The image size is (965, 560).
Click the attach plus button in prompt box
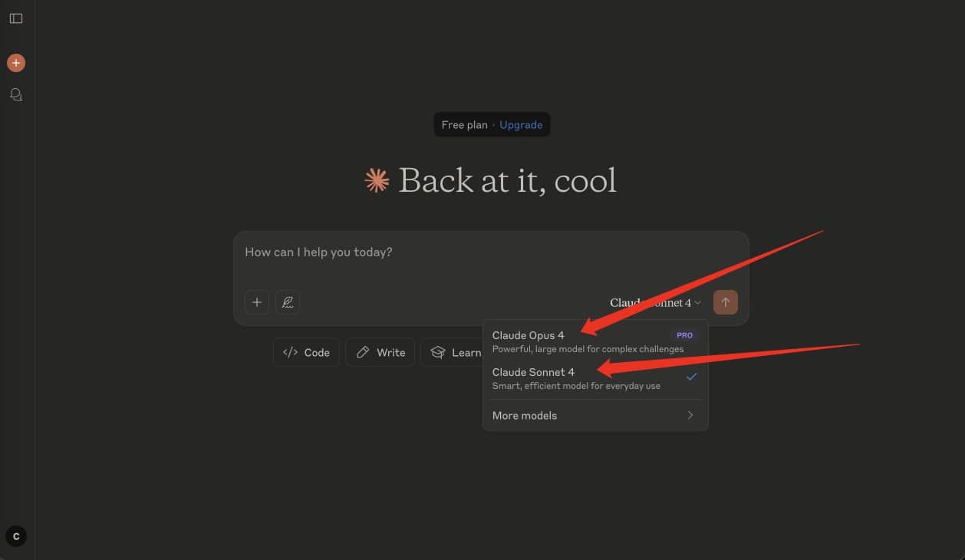(257, 302)
